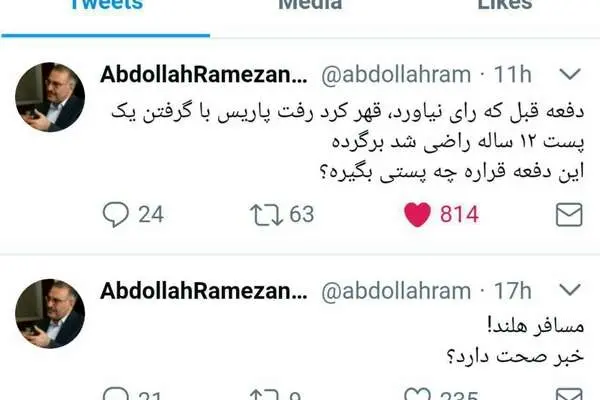Click @abdollahram handle on the 17h tweet
600x400 pixels.
[x=396, y=291]
